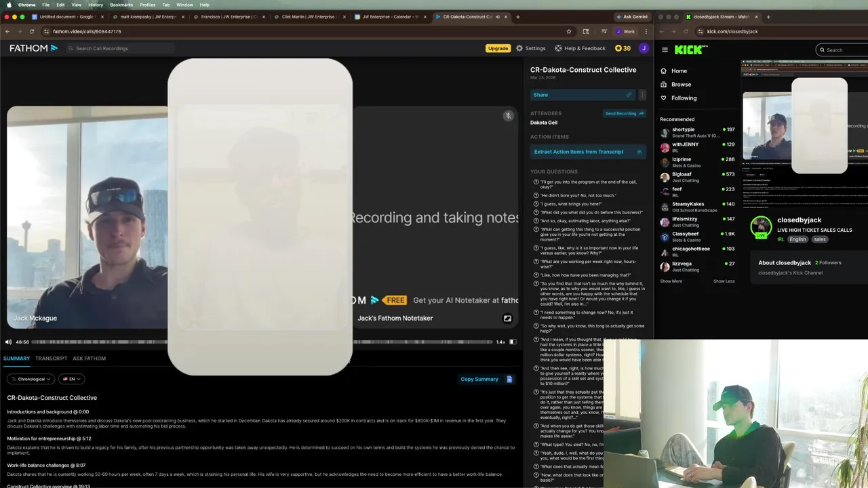This screenshot has height=488, width=868.
Task: Select the SUMMARY tab
Action: click(x=16, y=358)
